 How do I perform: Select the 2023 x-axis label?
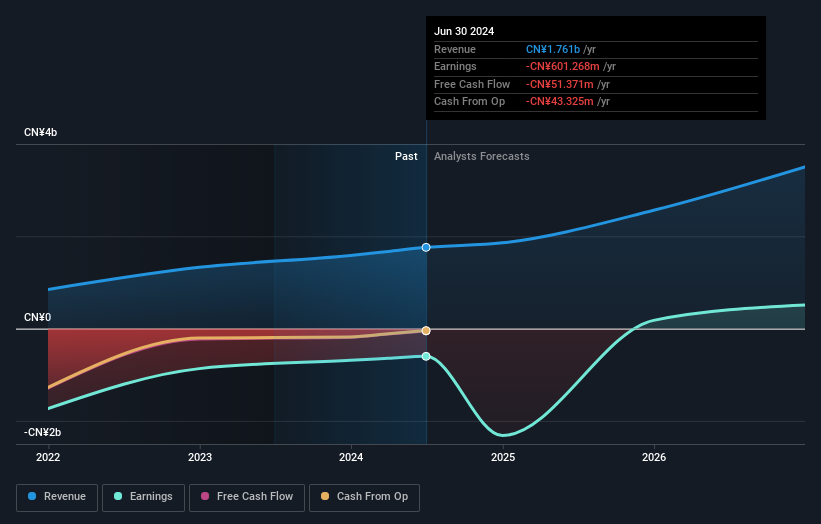(x=200, y=458)
